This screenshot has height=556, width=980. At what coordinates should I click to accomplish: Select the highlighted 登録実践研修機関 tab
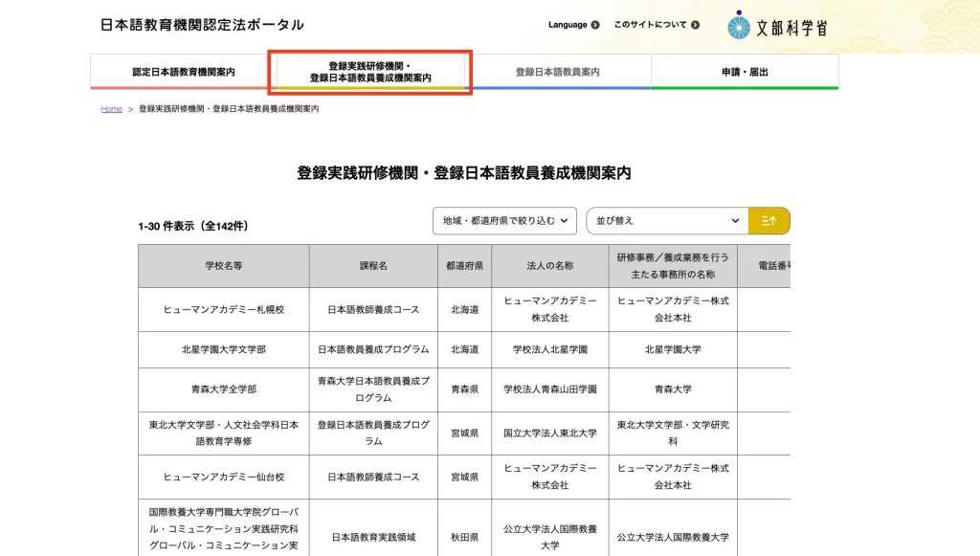pos(369,71)
